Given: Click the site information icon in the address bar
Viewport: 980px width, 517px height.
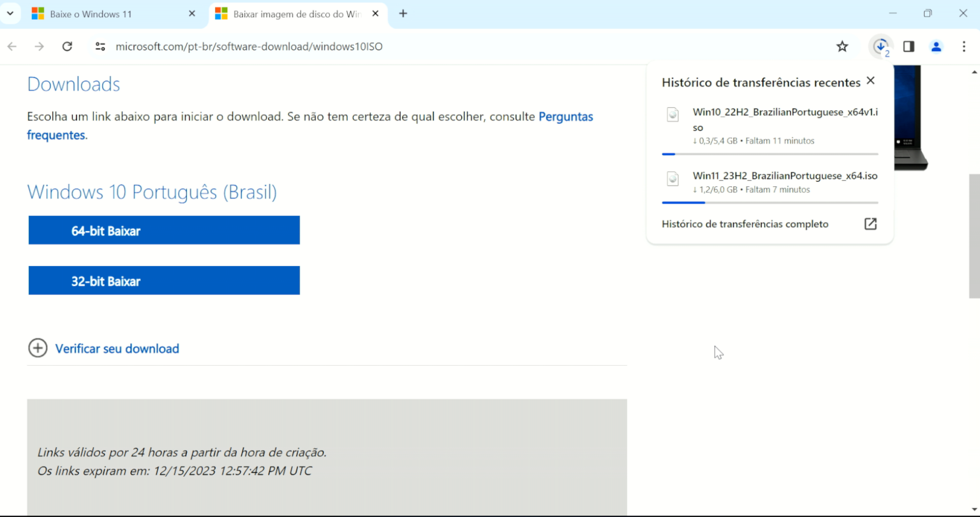Looking at the screenshot, I should [x=100, y=46].
